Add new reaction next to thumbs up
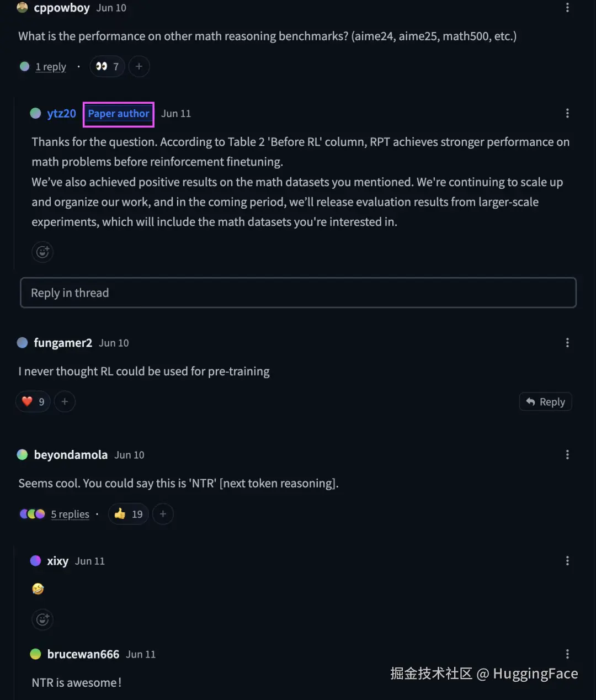Image resolution: width=596 pixels, height=700 pixels. click(x=163, y=515)
